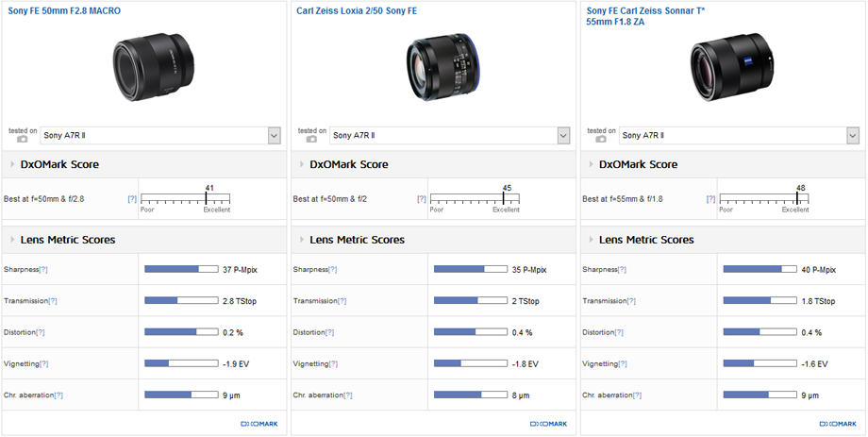Open help for Sony 50mm Sharpness

pos(42,270)
